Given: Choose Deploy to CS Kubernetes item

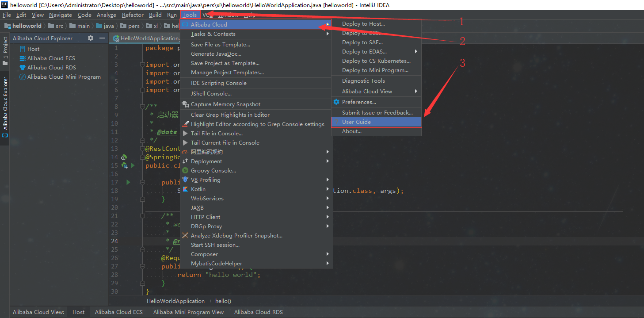Looking at the screenshot, I should tap(376, 61).
